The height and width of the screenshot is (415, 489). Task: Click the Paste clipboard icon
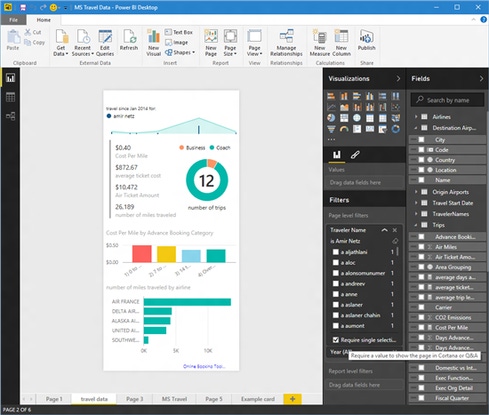click(13, 40)
